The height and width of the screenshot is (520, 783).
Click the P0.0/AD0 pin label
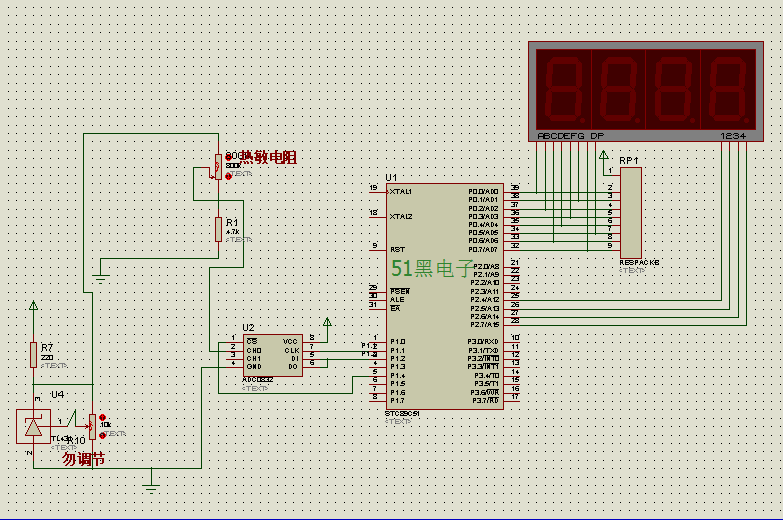pos(483,192)
